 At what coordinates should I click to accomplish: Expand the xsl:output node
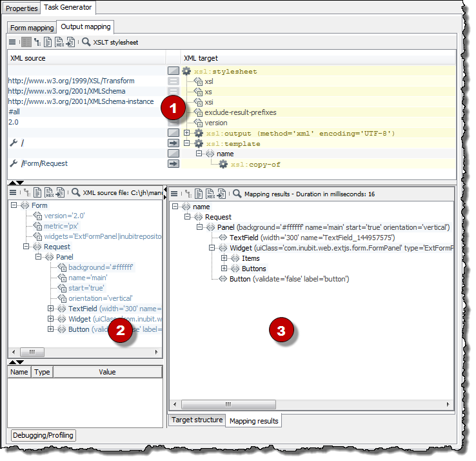coord(187,133)
